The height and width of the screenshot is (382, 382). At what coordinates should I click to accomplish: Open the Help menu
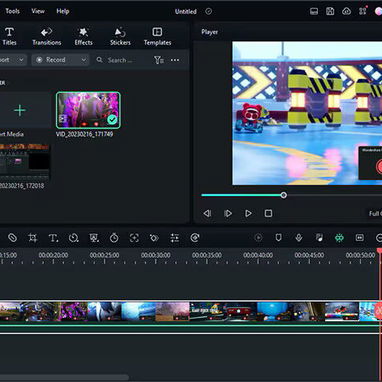click(63, 11)
